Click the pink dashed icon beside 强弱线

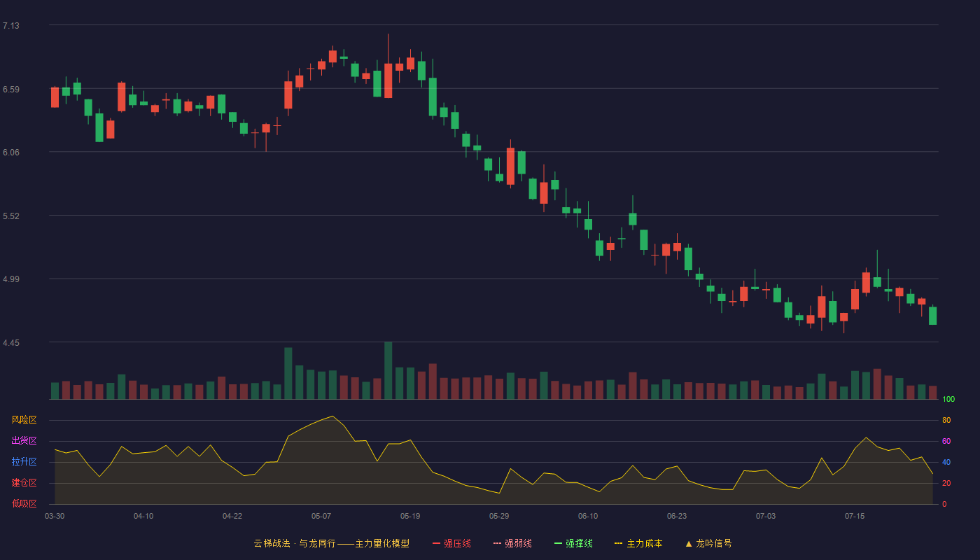click(x=497, y=543)
